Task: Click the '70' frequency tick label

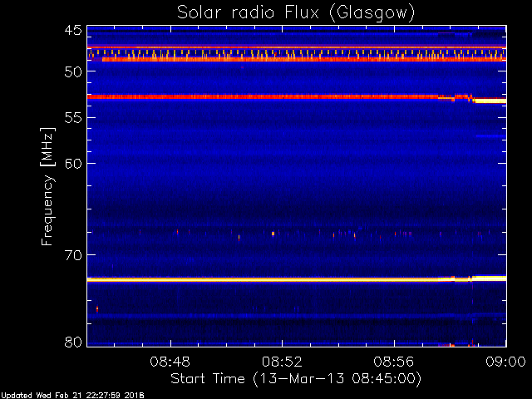Action: (73, 255)
